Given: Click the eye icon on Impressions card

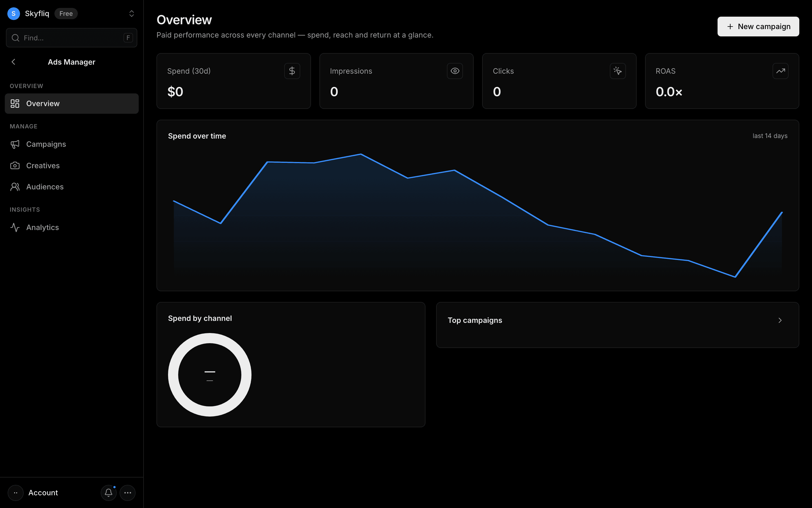Looking at the screenshot, I should tap(455, 71).
